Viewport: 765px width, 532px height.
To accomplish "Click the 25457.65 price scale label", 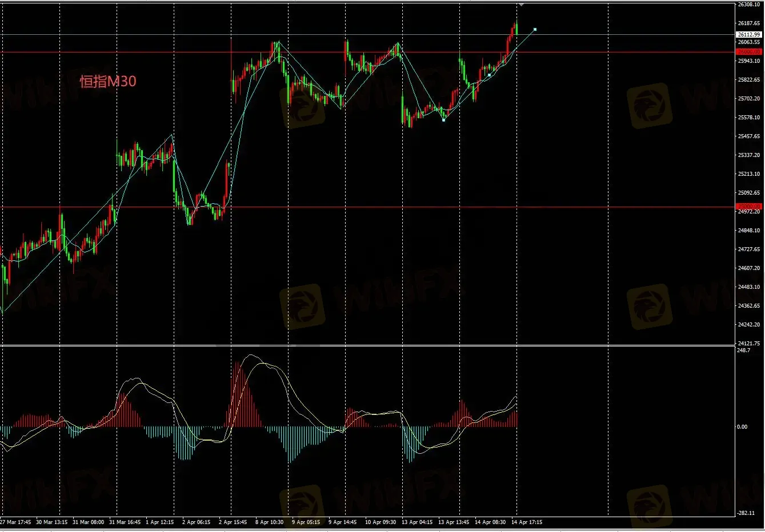I will point(749,136).
